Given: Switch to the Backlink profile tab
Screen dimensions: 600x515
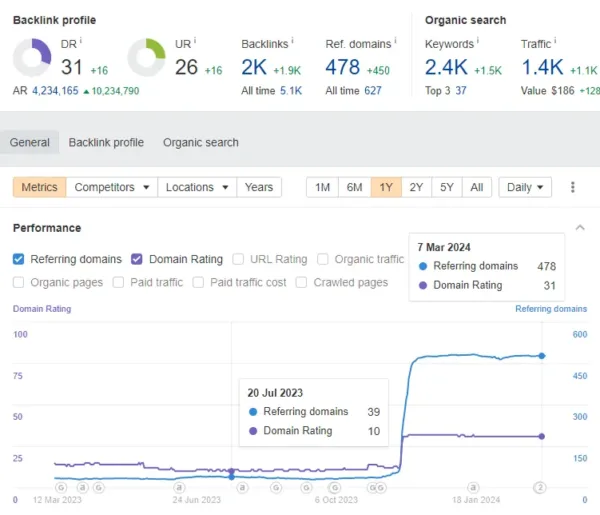Looking at the screenshot, I should tap(106, 142).
